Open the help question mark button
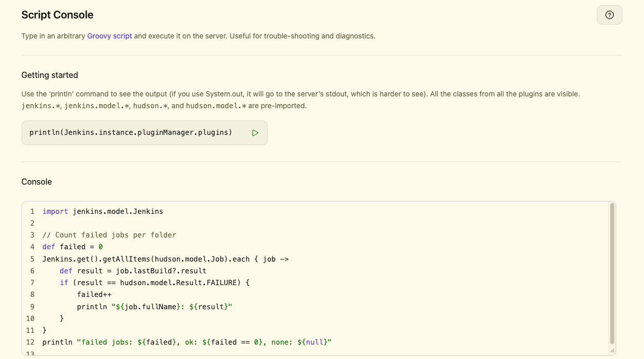This screenshot has height=359, width=644. click(x=610, y=15)
